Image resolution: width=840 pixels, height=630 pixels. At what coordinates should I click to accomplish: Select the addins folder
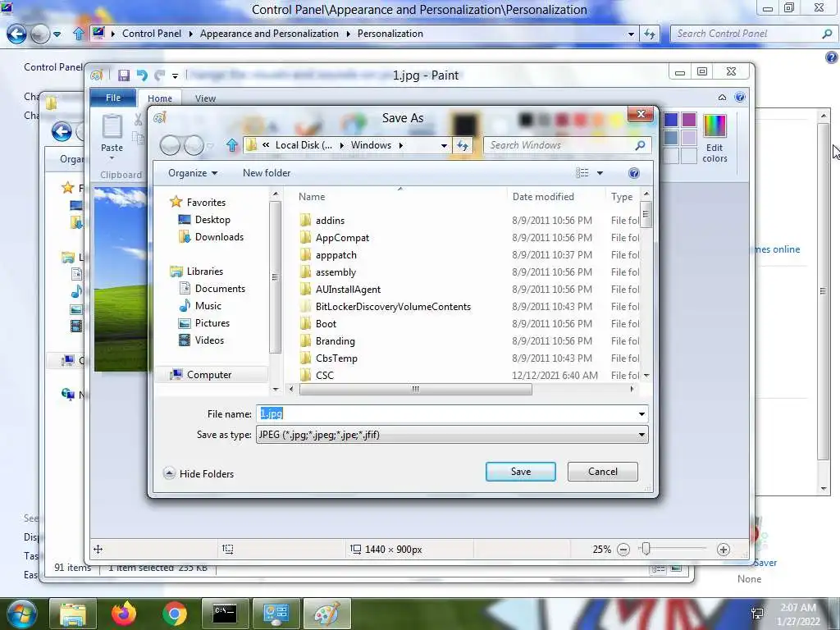point(330,220)
